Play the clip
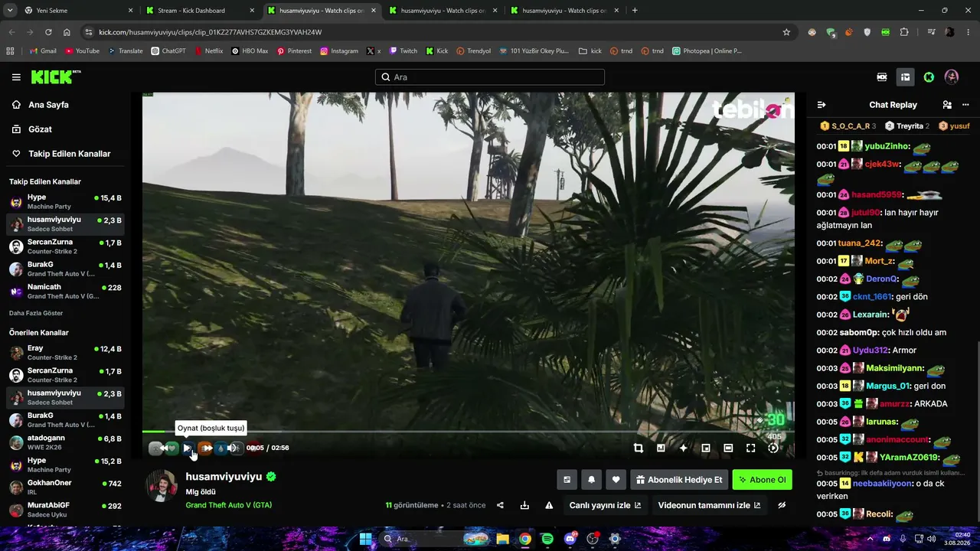Image resolution: width=980 pixels, height=551 pixels. pos(187,448)
